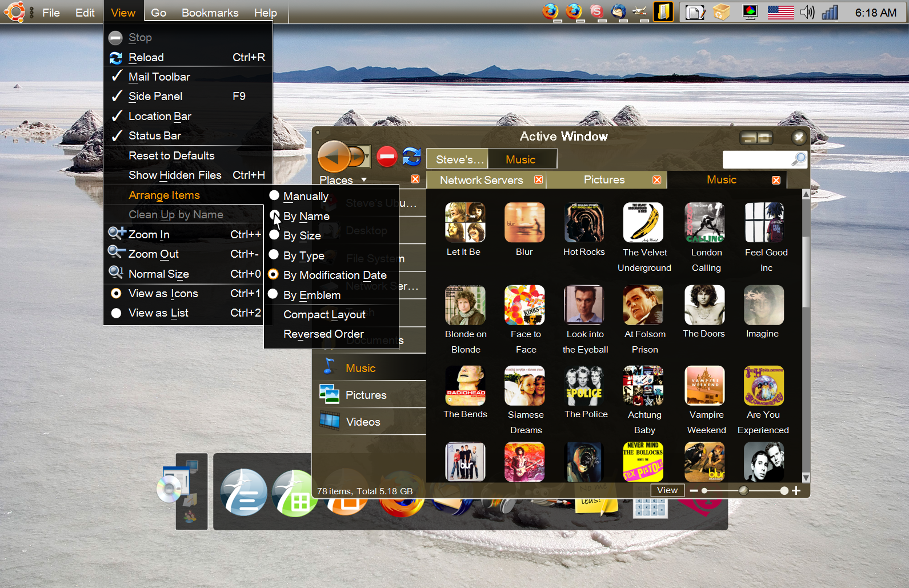
Task: Choose Compact Layout in the submenu
Action: [x=331, y=314]
